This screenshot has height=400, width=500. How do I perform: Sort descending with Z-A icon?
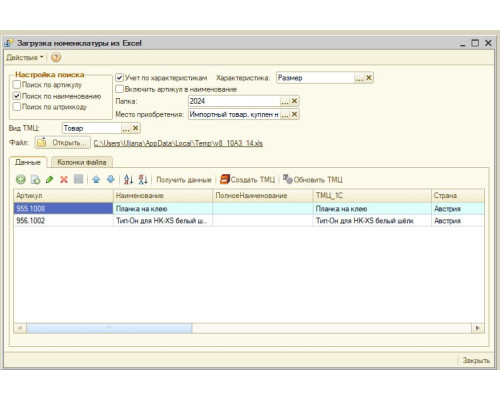pyautogui.click(x=143, y=180)
